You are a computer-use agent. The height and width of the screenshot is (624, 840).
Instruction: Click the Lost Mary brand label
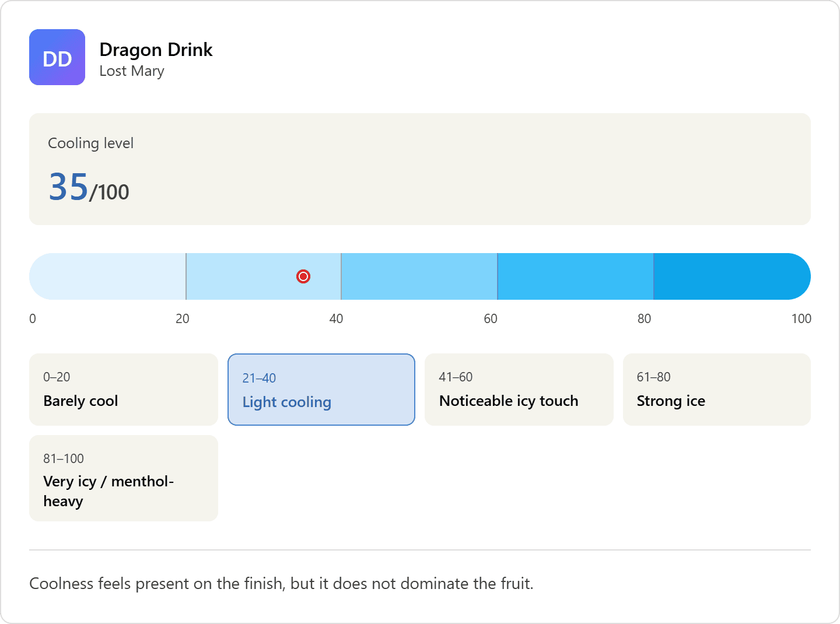click(x=132, y=71)
